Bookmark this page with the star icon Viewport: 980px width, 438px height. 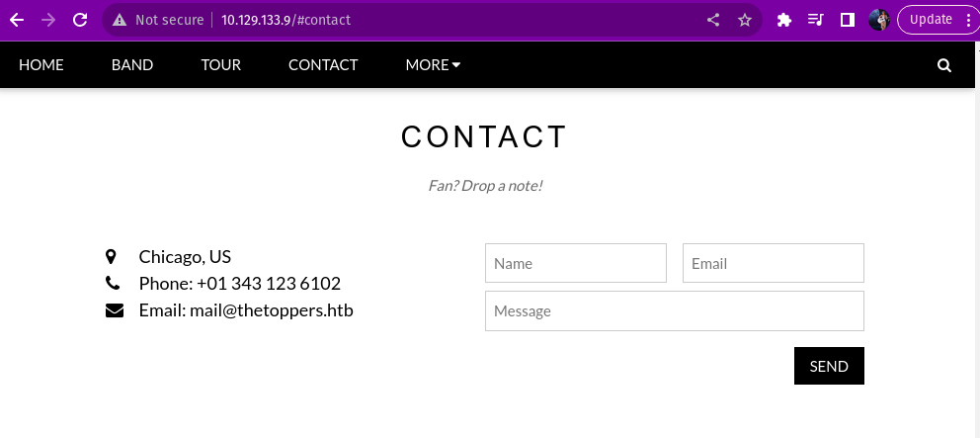point(745,20)
